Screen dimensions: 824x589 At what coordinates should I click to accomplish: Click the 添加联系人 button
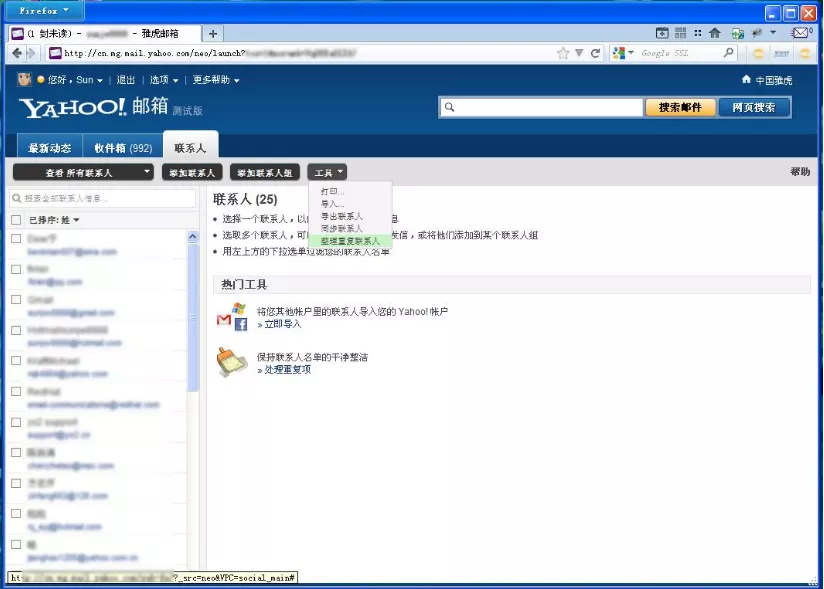[192, 172]
